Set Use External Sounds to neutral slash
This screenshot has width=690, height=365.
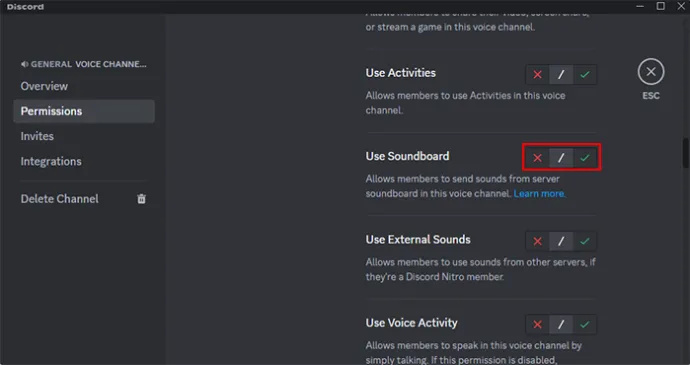[561, 241]
